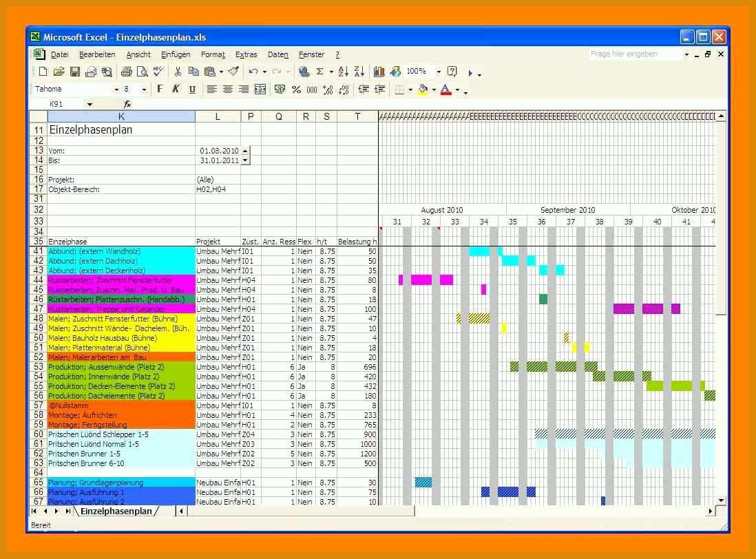Select the Projekt filter cell '(Alle)'
The image size is (756, 559).
point(218,179)
